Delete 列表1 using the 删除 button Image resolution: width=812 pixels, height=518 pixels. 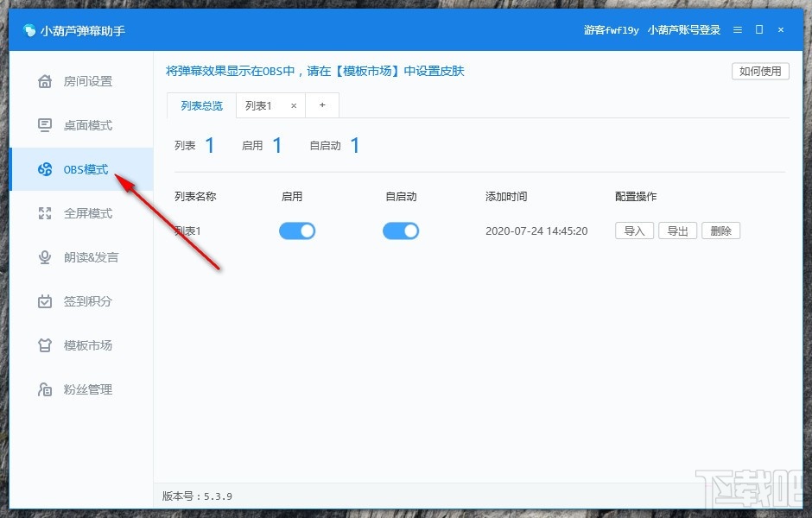[x=720, y=231]
